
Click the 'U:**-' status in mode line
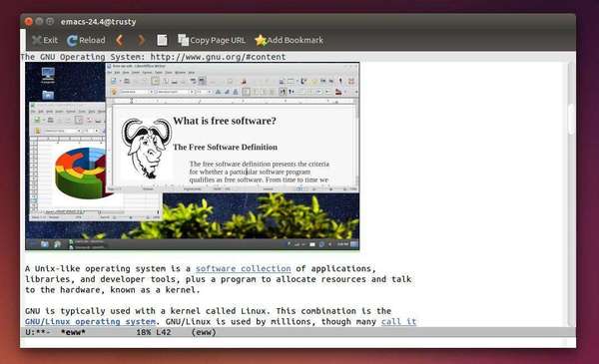tap(38, 332)
